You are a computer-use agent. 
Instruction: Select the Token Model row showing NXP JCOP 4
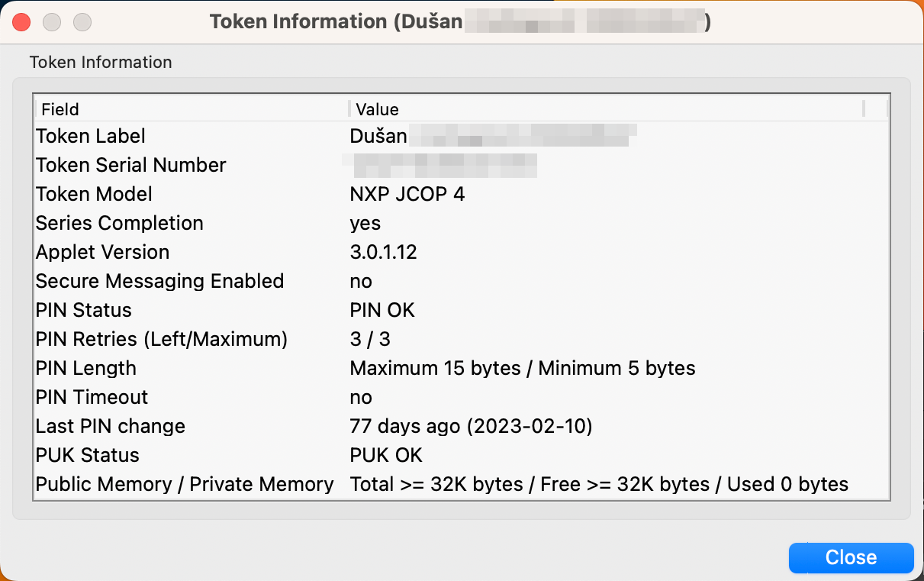(229, 194)
